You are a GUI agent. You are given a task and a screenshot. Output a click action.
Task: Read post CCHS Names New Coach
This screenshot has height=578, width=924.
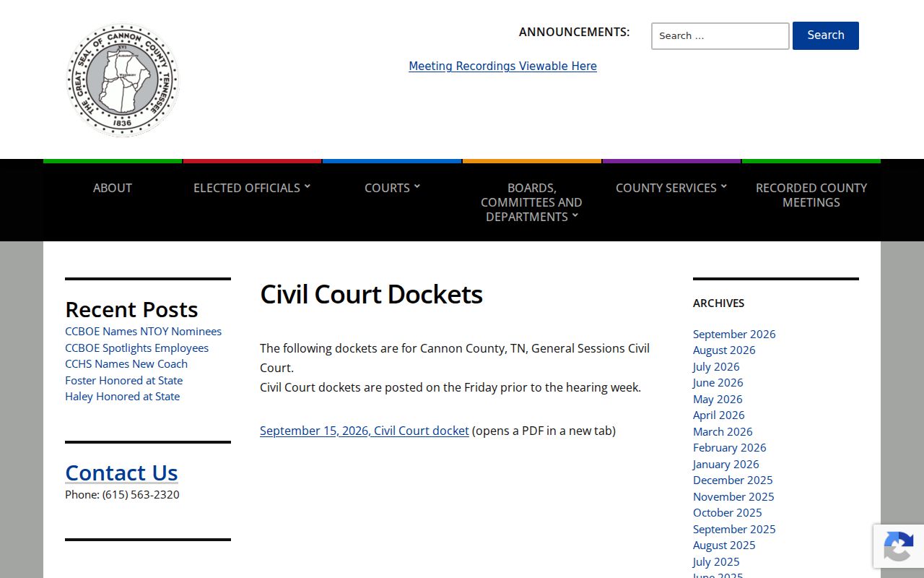pyautogui.click(x=126, y=364)
